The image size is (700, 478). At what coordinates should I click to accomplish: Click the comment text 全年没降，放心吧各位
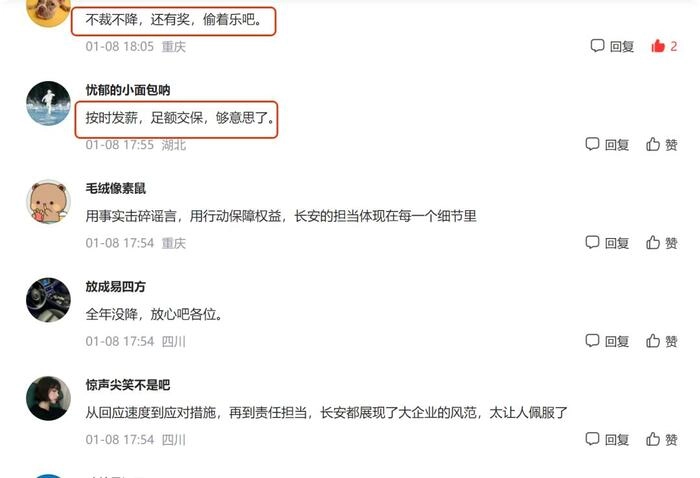click(154, 314)
